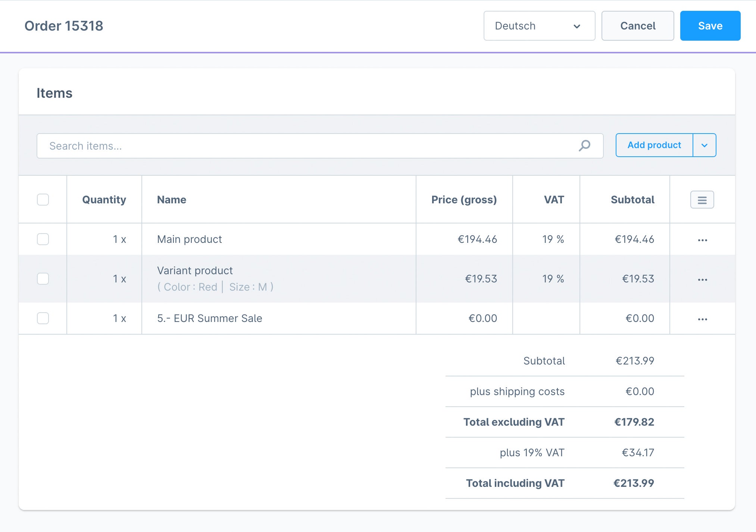756x532 pixels.
Task: Open actions menu for 5.- EUR Summer Sale row
Action: [x=702, y=319]
